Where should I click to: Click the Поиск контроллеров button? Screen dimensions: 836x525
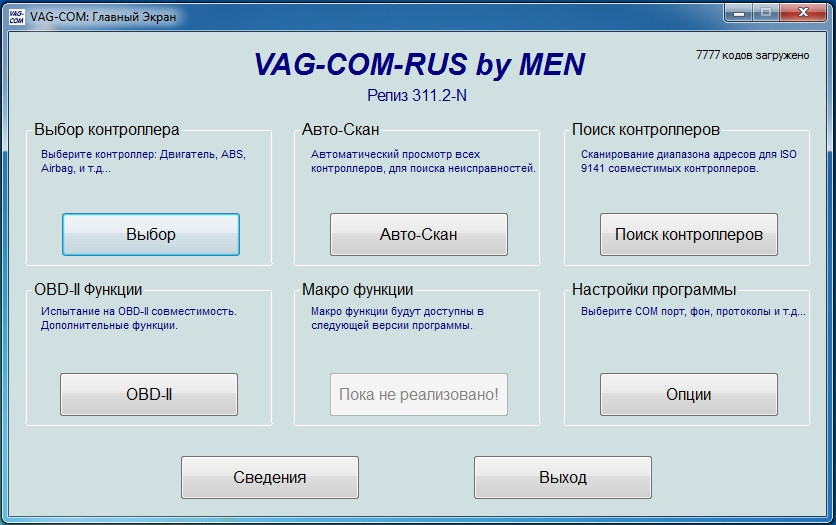point(689,235)
